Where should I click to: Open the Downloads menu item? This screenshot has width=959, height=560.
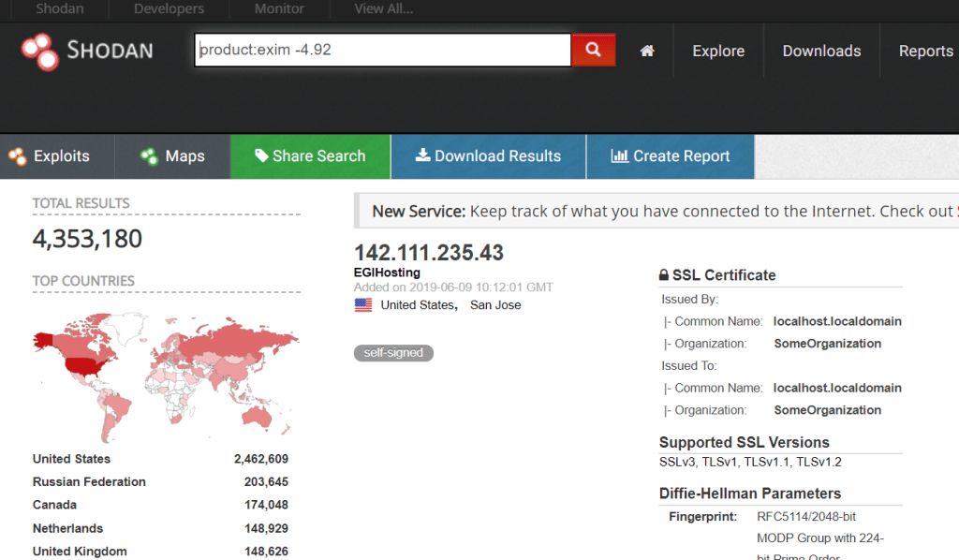click(x=821, y=51)
